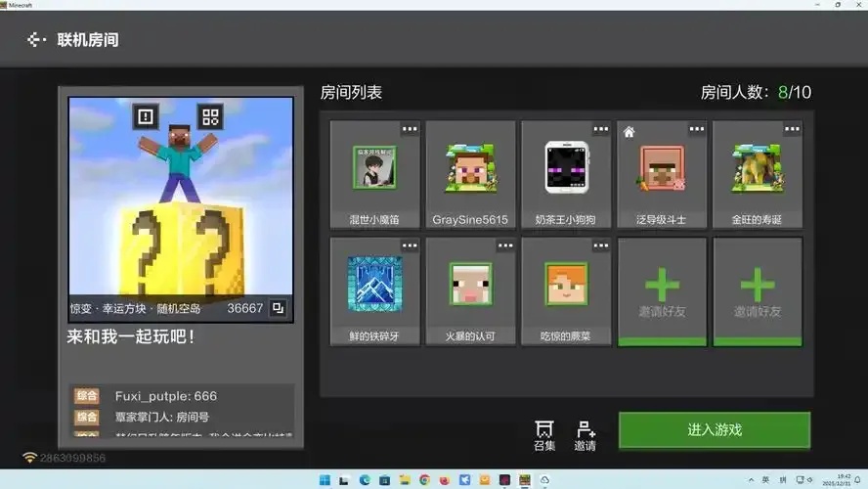The image size is (868, 489).
Task: Open Google Chrome from the taskbar
Action: (x=424, y=479)
